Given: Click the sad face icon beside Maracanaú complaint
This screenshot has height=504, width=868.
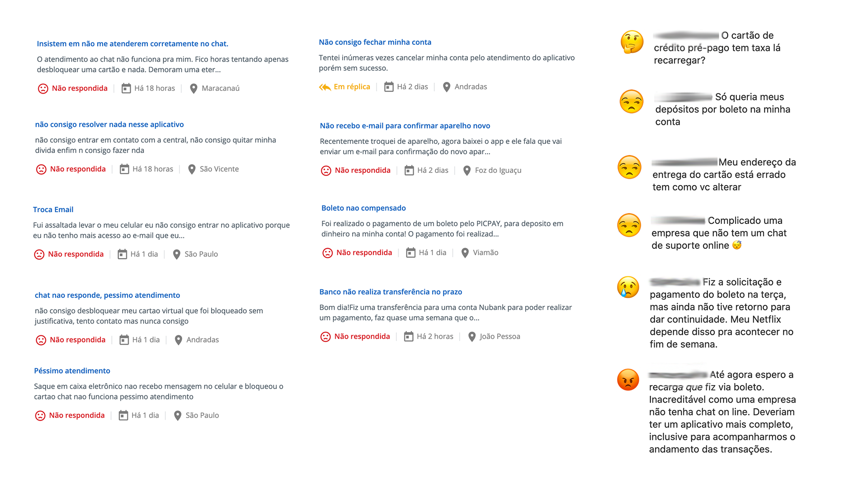Looking at the screenshot, I should pos(43,89).
